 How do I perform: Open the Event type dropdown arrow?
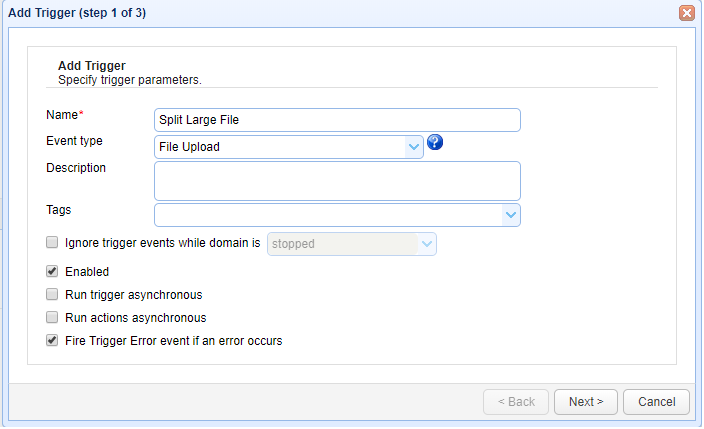(414, 147)
